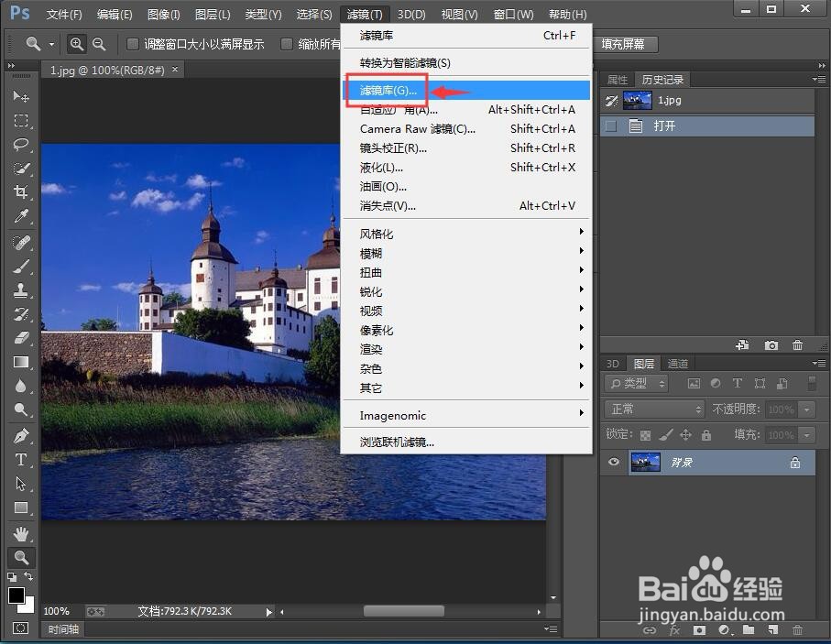Screen dimensions: 831x644
Task: Click Zoom Out mode in options bar
Action: point(99,44)
